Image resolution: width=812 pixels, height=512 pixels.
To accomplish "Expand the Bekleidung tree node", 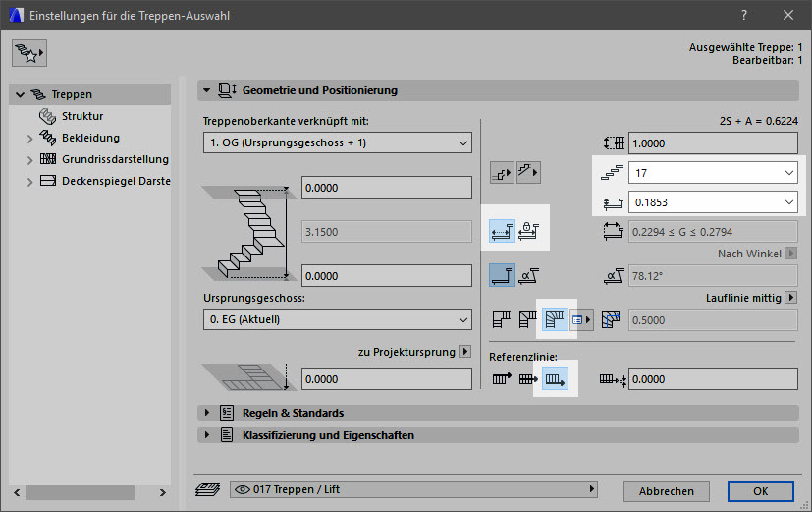I will point(29,139).
